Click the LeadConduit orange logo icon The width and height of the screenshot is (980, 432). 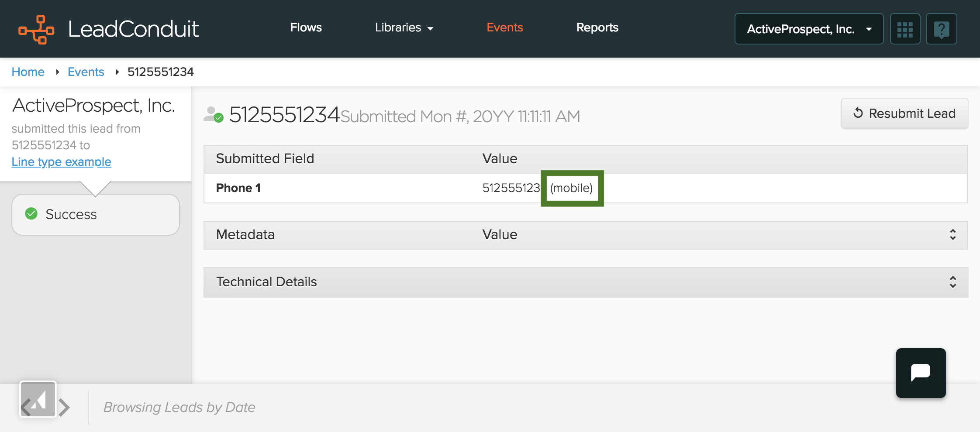pyautogui.click(x=36, y=29)
